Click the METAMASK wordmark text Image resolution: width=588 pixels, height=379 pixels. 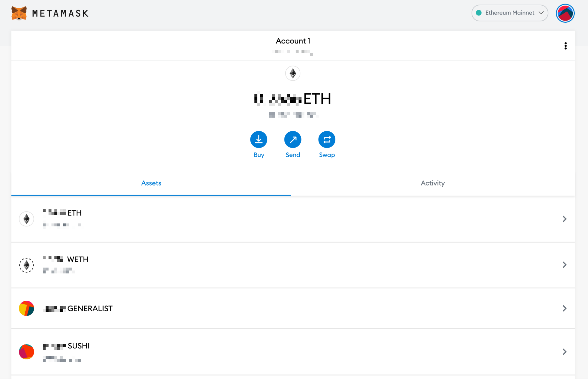[60, 14]
